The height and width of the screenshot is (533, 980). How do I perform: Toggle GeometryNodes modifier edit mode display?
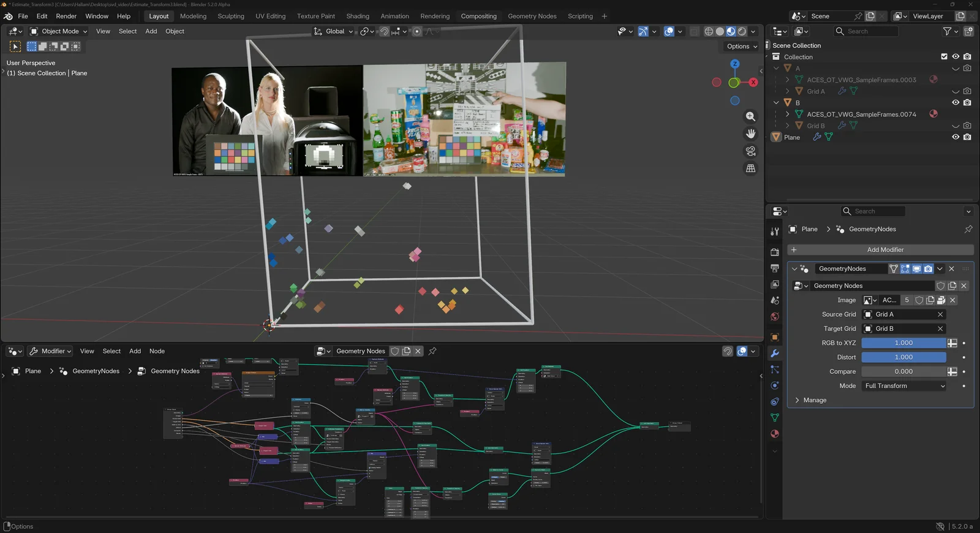pyautogui.click(x=905, y=269)
